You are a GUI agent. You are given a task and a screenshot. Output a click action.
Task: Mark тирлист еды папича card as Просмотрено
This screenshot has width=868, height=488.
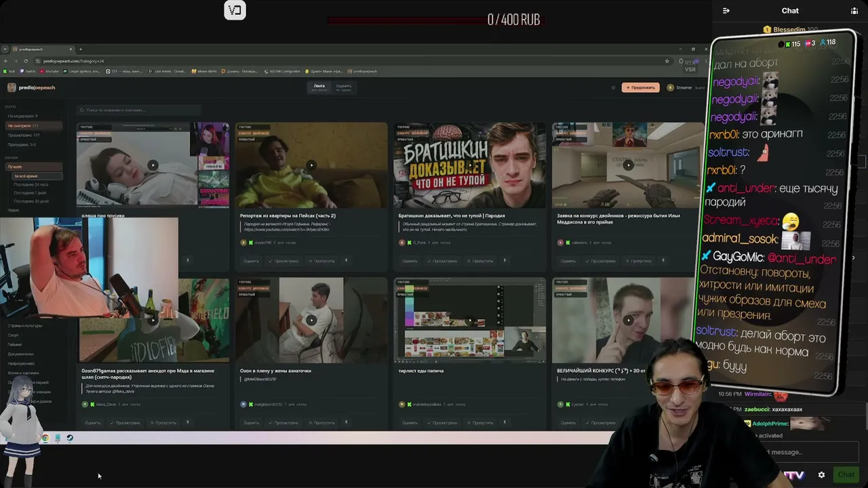(443, 423)
